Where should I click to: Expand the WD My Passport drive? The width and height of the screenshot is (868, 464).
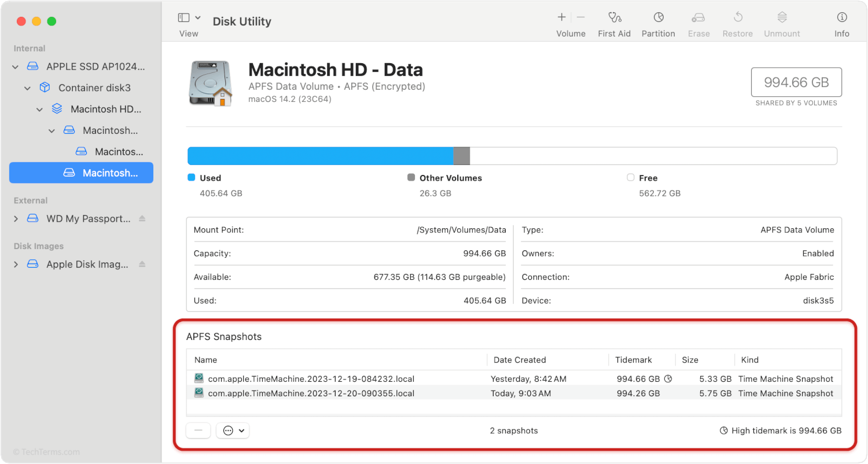(x=16, y=219)
